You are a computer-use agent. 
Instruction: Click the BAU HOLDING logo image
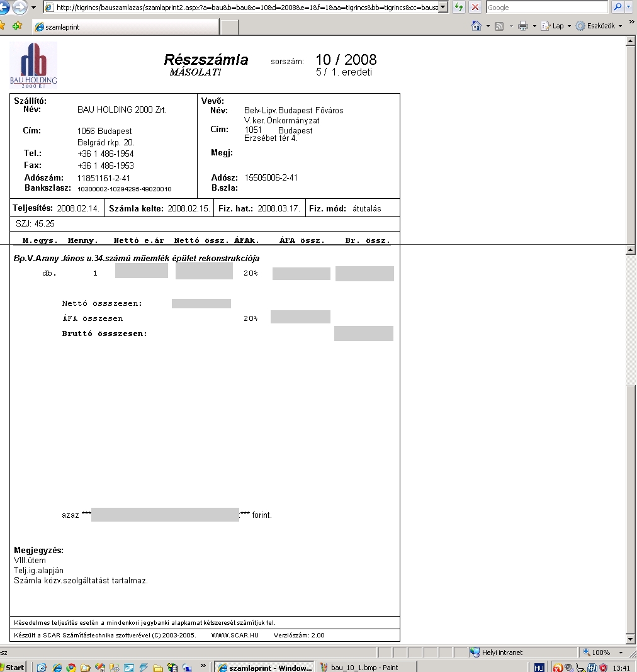[33, 65]
